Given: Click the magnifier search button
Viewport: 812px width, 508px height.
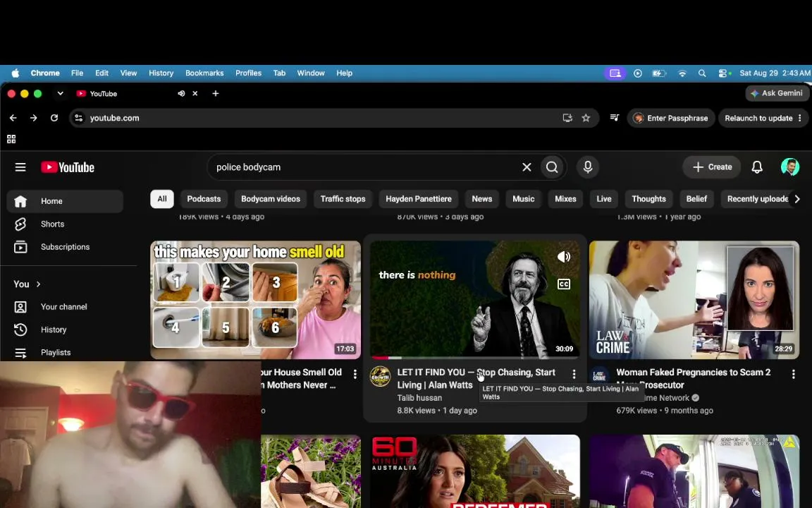Looking at the screenshot, I should click(552, 167).
